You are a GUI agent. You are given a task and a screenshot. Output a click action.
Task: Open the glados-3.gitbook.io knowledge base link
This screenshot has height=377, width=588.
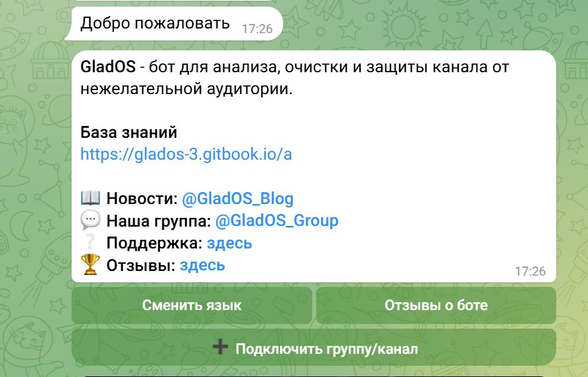click(x=186, y=154)
